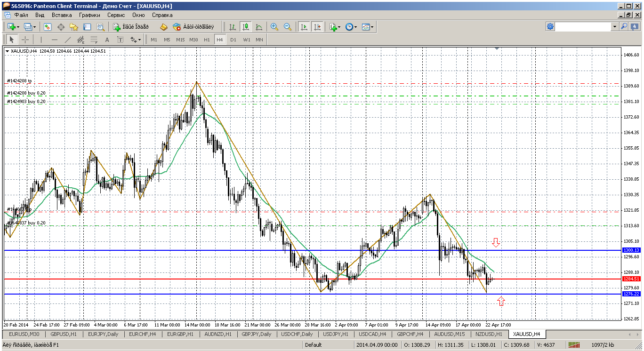Click the search input field

584,27
